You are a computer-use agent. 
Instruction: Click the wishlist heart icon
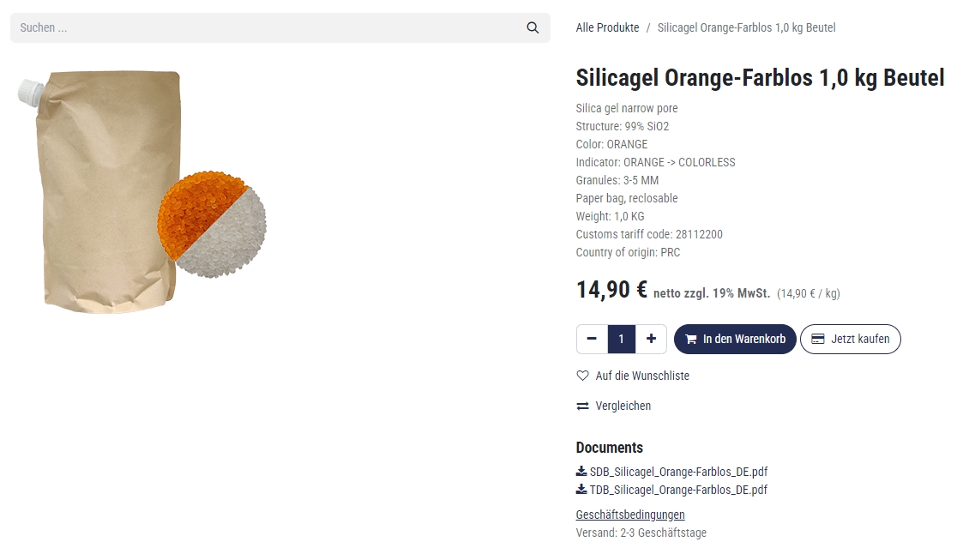583,376
